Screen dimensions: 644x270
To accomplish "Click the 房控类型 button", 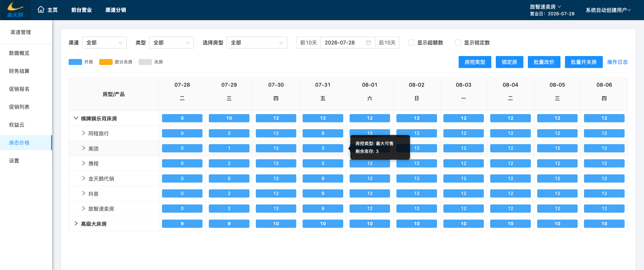I will tap(475, 62).
